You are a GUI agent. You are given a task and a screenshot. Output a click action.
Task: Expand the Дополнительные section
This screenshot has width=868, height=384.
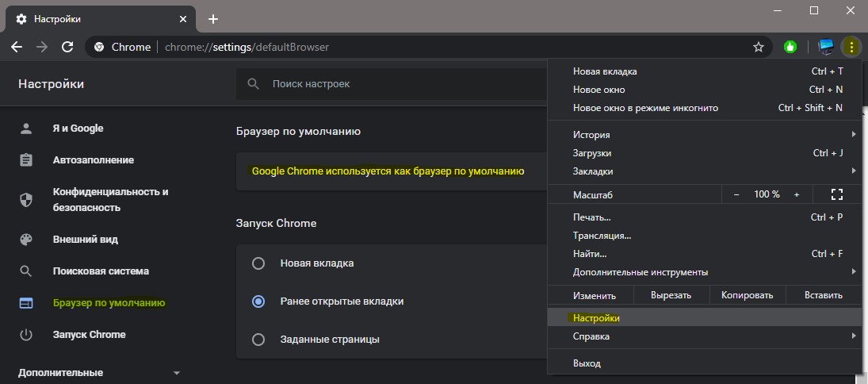100,373
